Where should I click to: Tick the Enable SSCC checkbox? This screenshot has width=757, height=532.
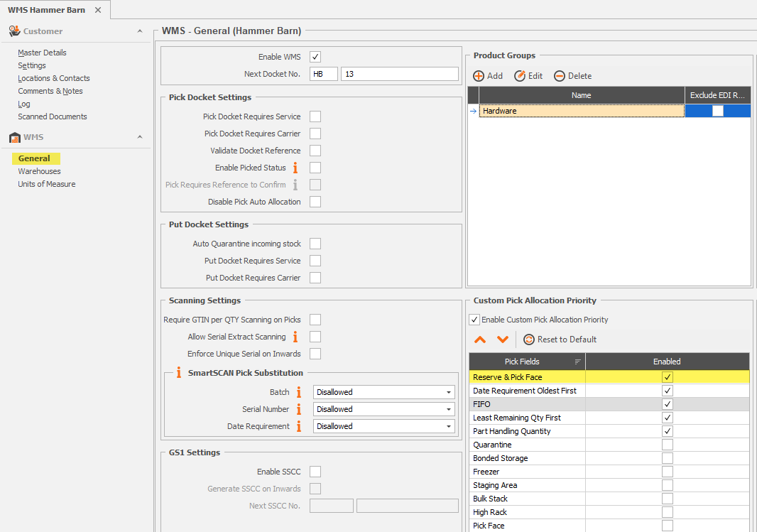click(315, 472)
